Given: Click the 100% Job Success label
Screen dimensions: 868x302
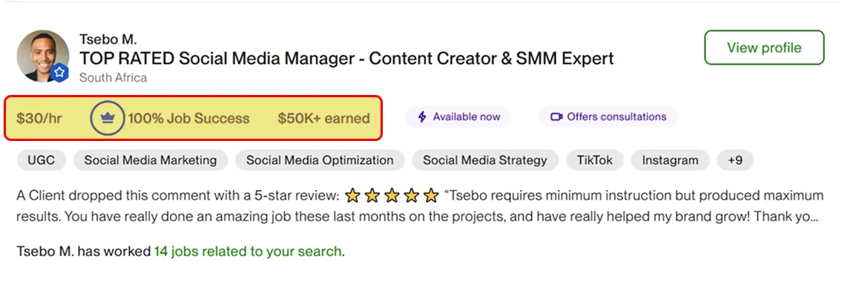Looking at the screenshot, I should pos(188,118).
